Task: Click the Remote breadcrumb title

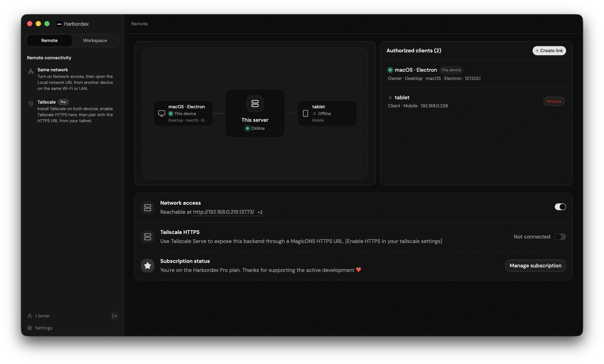Action: pyautogui.click(x=139, y=24)
